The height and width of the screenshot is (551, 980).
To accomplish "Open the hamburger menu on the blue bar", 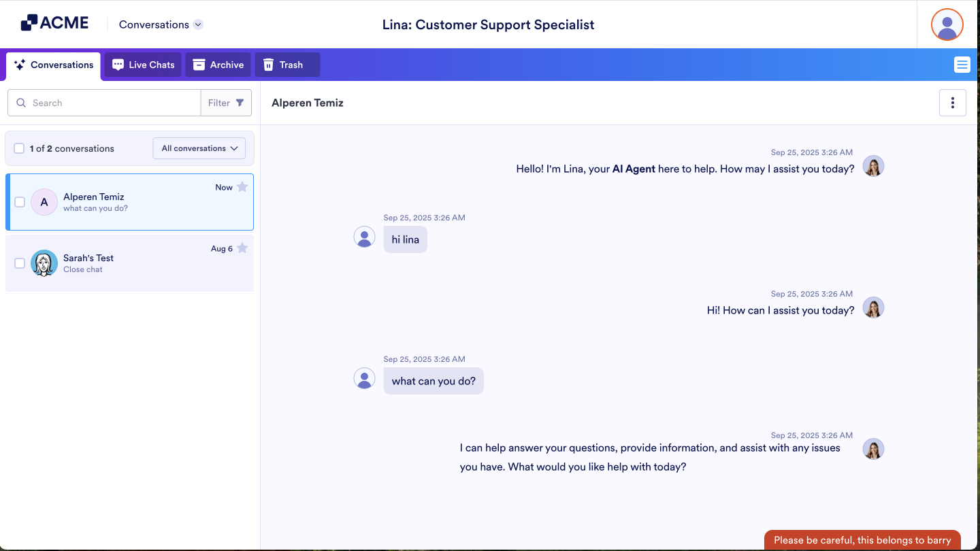I will [962, 65].
